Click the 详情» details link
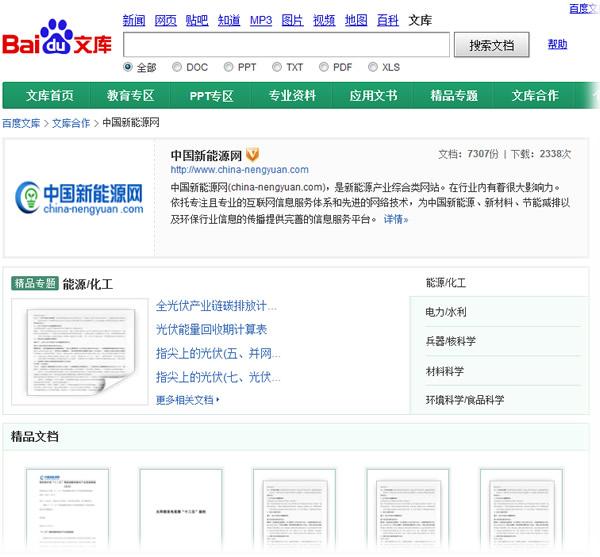 tap(396, 219)
